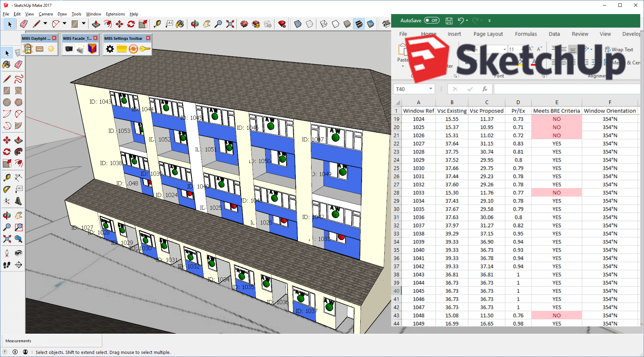The image size is (644, 357).
Task: Toggle the AutoSave switch in Excel
Action: point(431,21)
